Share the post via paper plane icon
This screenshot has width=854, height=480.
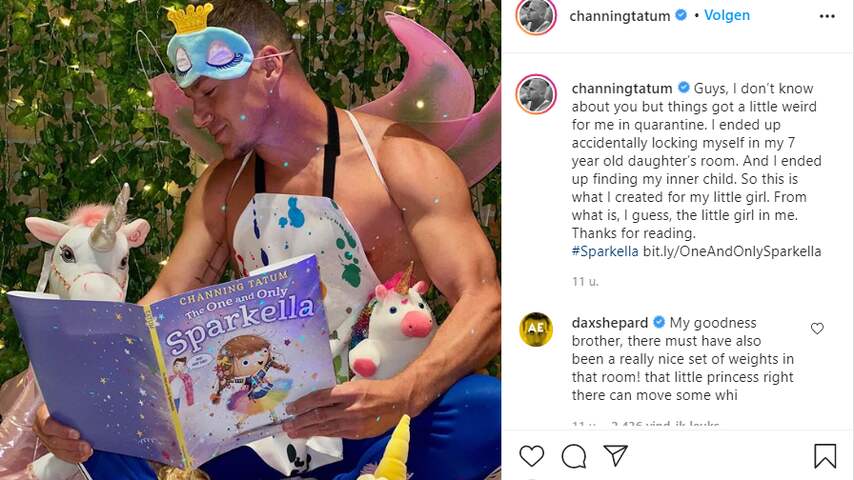[x=615, y=455]
